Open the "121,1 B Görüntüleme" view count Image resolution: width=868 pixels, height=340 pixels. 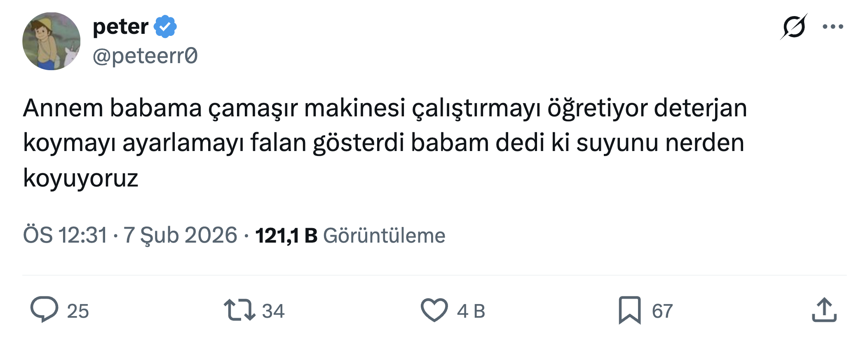click(350, 235)
